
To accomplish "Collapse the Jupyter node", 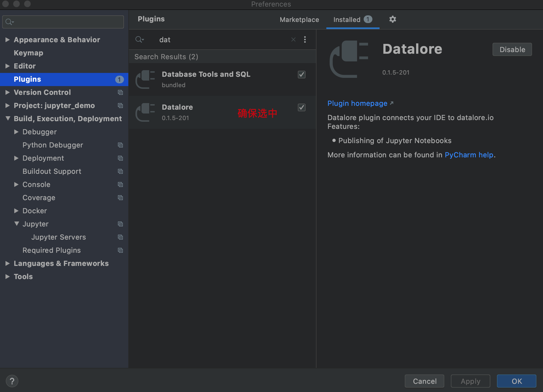I will click(16, 224).
